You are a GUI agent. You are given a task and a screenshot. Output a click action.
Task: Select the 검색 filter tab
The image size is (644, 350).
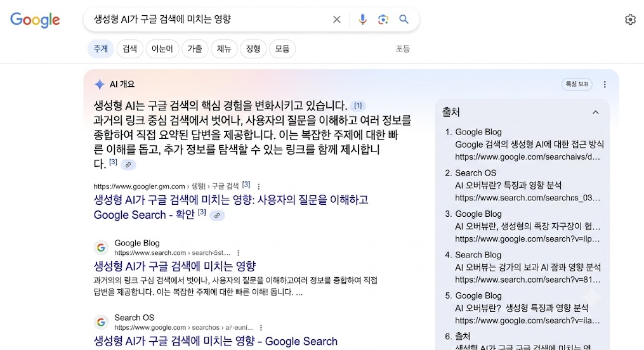click(x=130, y=49)
